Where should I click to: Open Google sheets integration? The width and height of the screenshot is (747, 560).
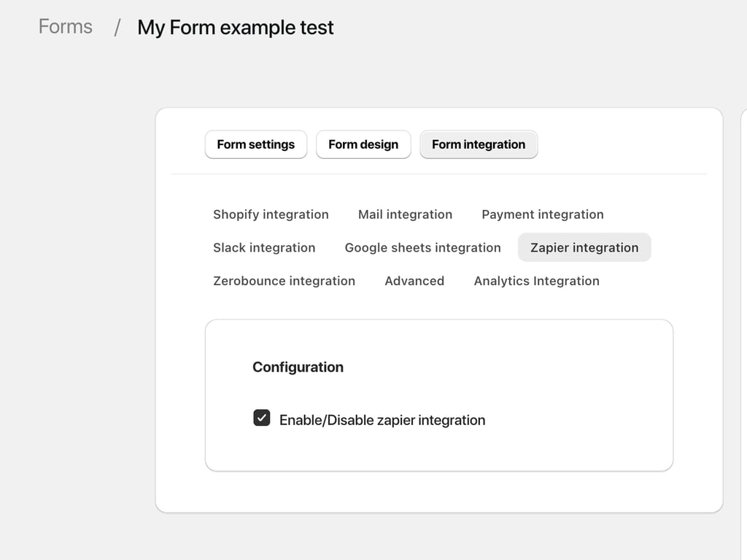coord(423,248)
